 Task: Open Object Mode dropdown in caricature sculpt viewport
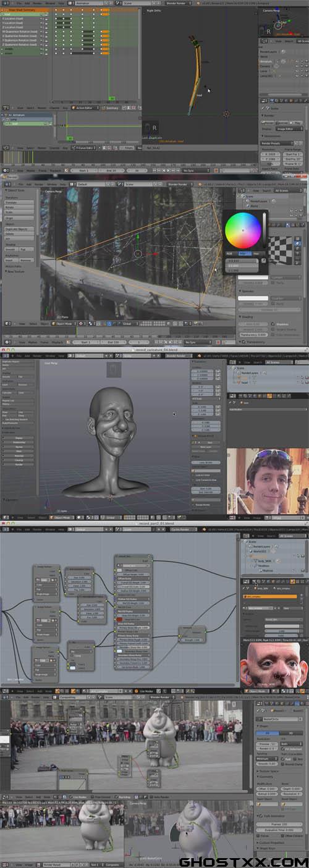62,517
